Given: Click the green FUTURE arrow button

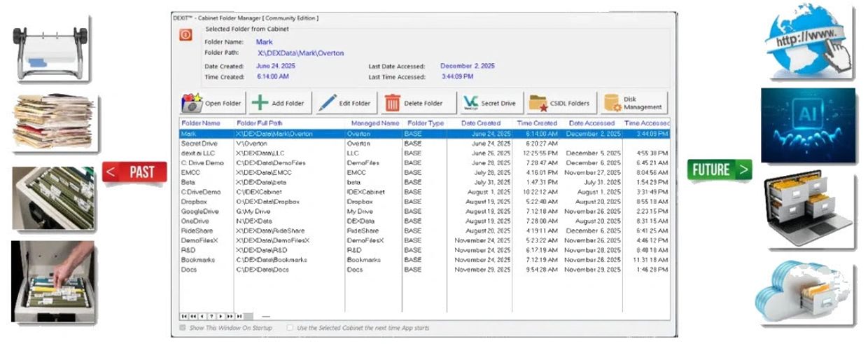Looking at the screenshot, I should [719, 170].
